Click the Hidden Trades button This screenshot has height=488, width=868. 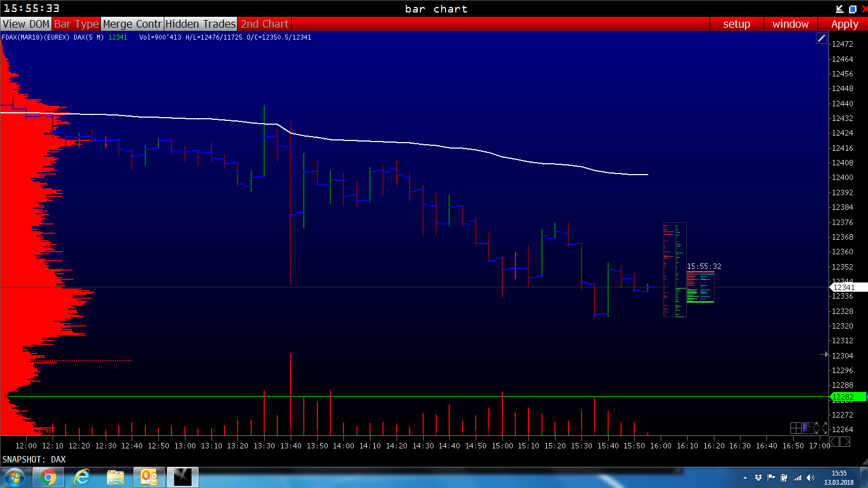201,24
